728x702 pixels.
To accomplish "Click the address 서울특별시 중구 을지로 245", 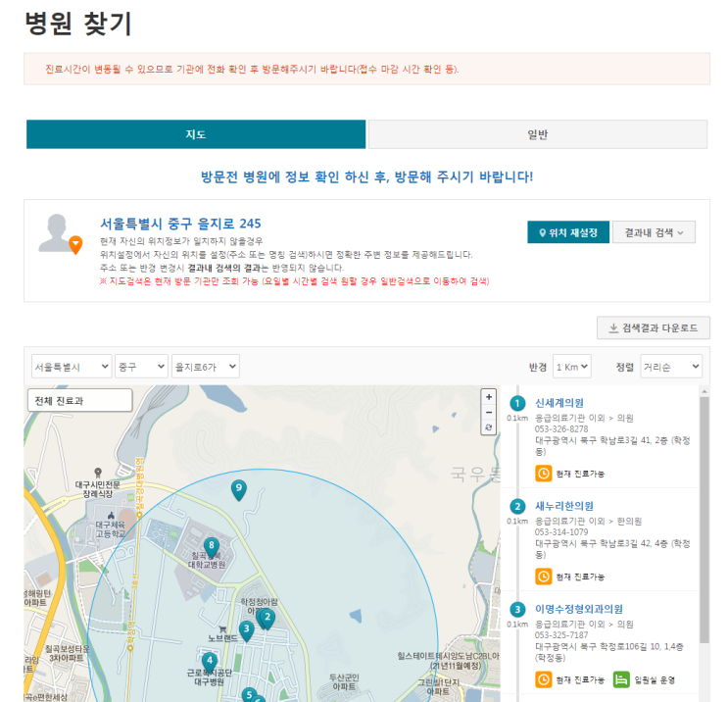I will (x=180, y=224).
